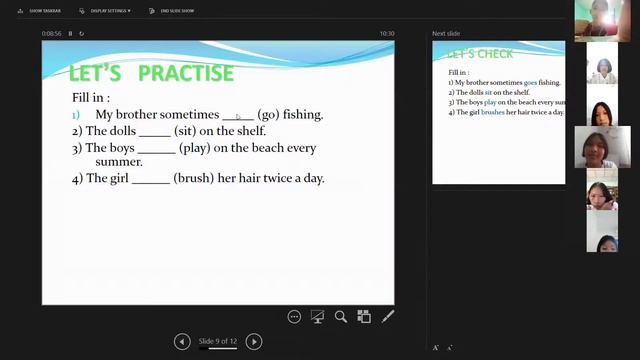Click the Let's Check next slide preview
The height and width of the screenshot is (360, 640).
499,112
